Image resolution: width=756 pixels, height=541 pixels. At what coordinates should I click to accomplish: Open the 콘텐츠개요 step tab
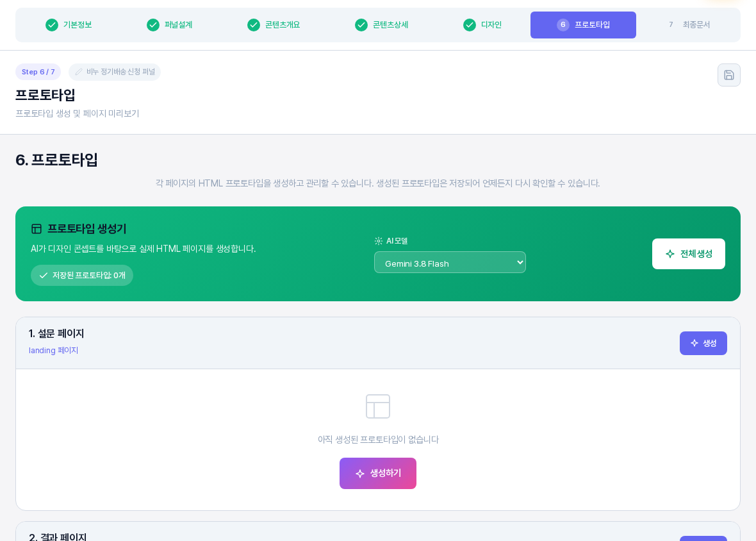(x=274, y=24)
